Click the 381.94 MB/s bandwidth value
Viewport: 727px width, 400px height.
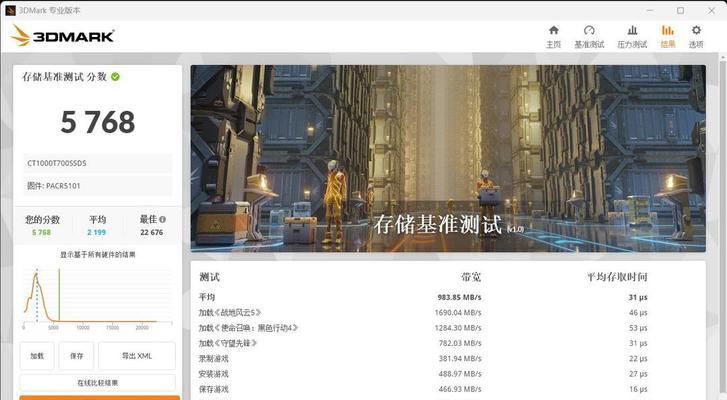pyautogui.click(x=460, y=358)
